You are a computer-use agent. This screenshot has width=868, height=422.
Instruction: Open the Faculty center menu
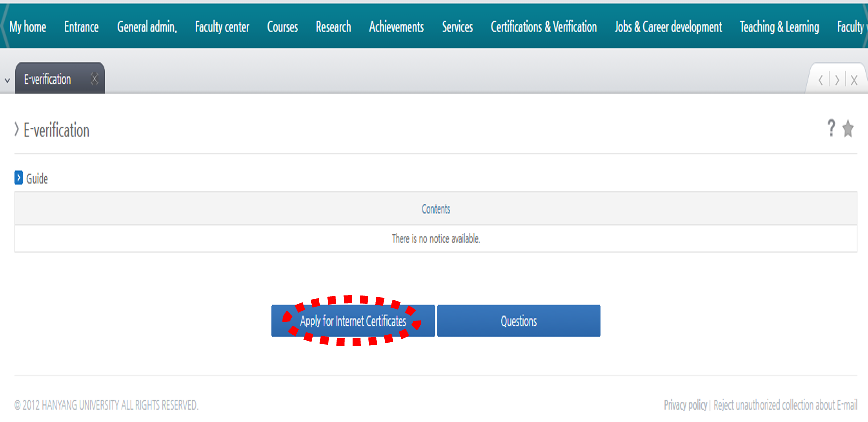point(222,27)
